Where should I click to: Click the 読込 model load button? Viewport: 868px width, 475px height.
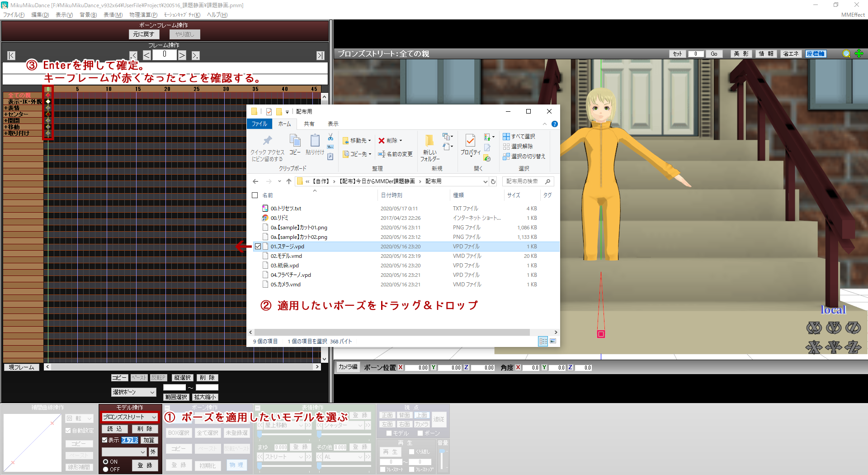pos(114,429)
